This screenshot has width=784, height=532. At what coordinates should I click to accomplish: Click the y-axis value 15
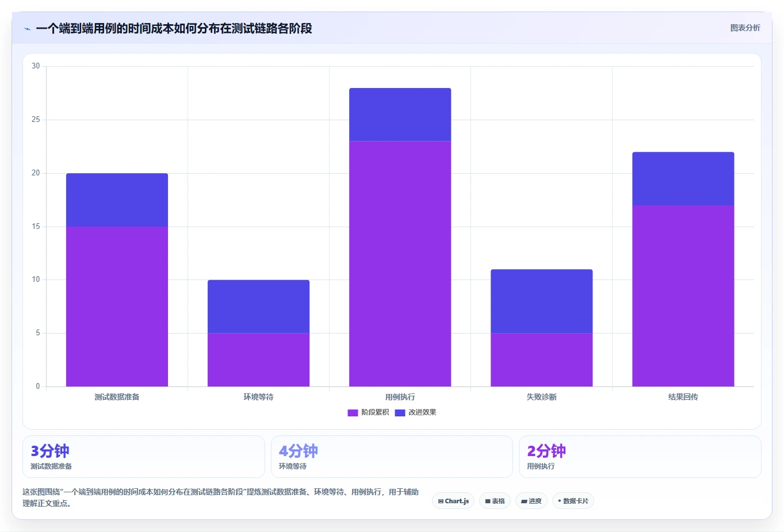(x=36, y=227)
